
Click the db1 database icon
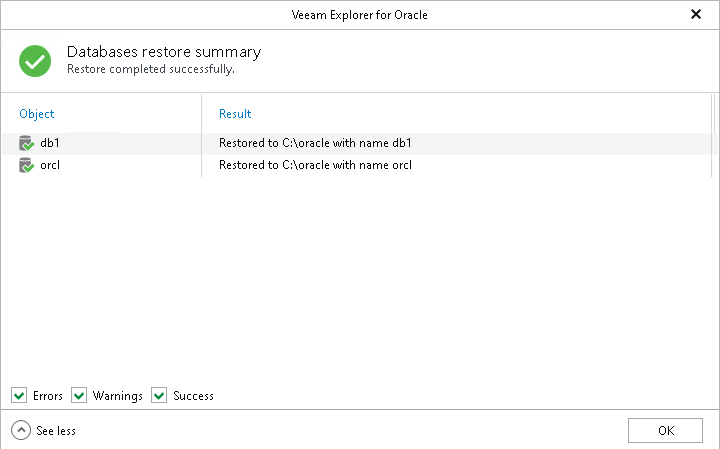(x=27, y=143)
